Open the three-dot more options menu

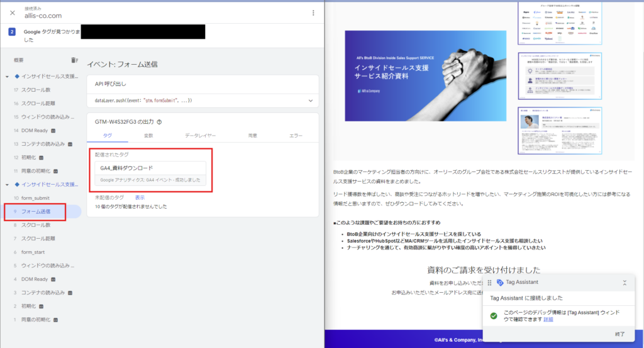coord(313,13)
